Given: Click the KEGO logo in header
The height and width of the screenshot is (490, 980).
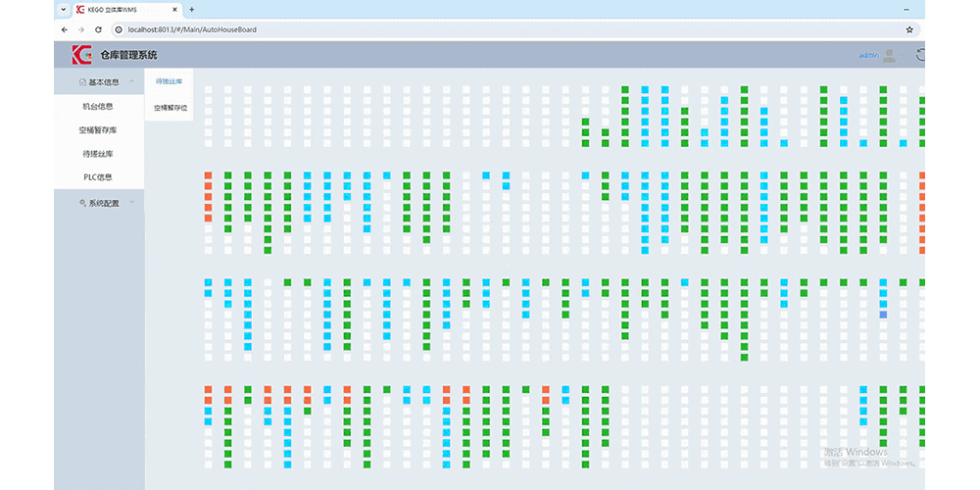Looking at the screenshot, I should pos(81,55).
